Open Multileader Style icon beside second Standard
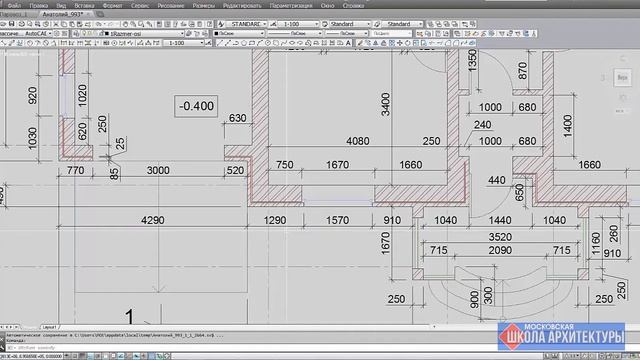640x360 pixels. click(377, 24)
